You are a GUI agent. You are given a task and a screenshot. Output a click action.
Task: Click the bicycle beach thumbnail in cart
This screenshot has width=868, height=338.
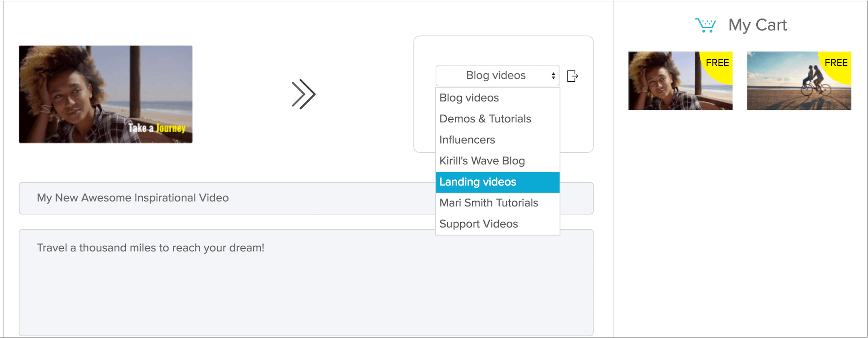(799, 81)
